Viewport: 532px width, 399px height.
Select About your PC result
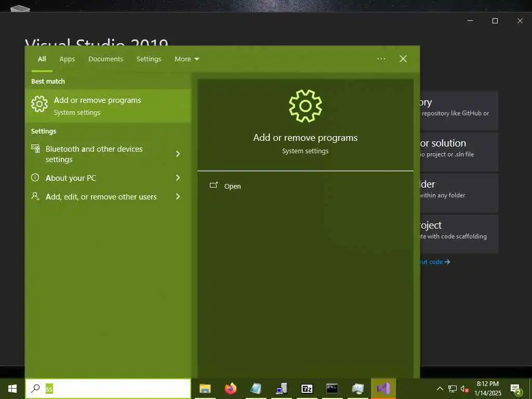pyautogui.click(x=108, y=178)
